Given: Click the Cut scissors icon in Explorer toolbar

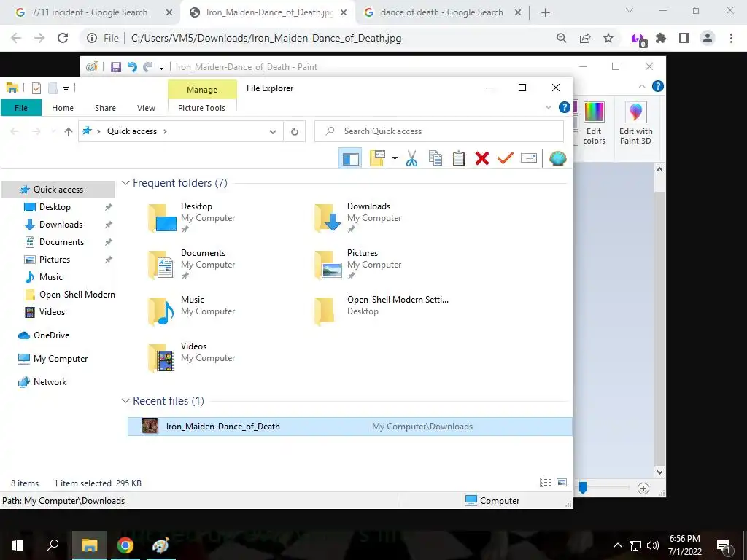Looking at the screenshot, I should coord(411,158).
